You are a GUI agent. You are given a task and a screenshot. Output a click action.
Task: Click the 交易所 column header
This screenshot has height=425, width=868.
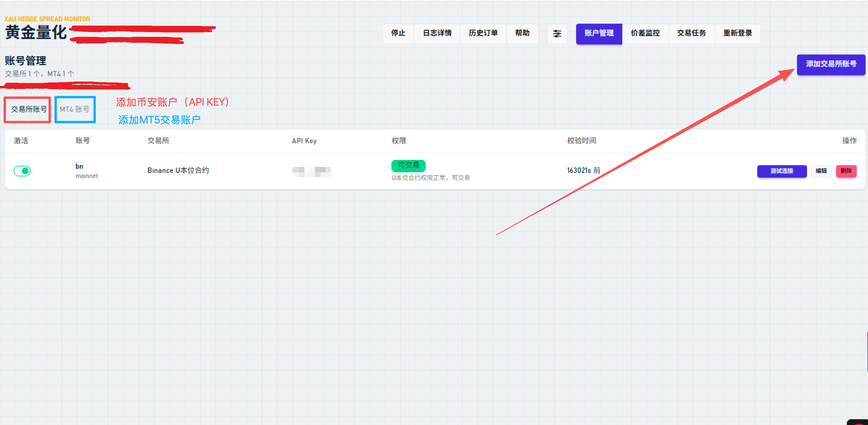pyautogui.click(x=158, y=141)
